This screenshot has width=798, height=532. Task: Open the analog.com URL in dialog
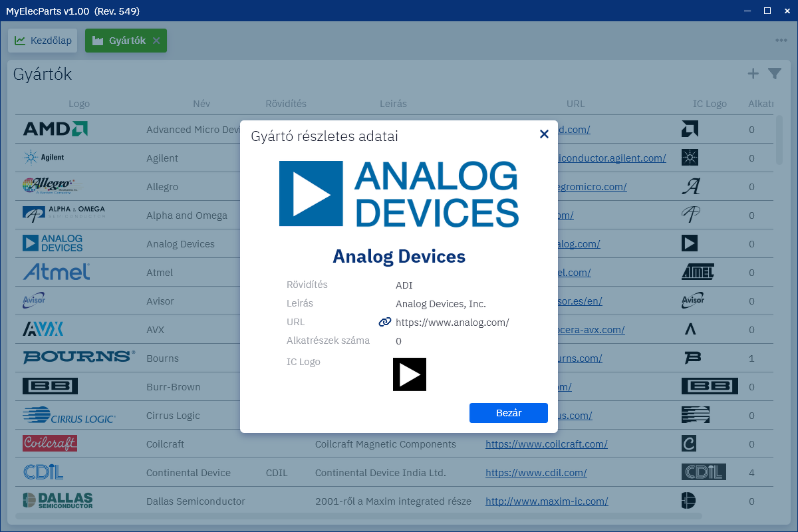click(x=452, y=323)
